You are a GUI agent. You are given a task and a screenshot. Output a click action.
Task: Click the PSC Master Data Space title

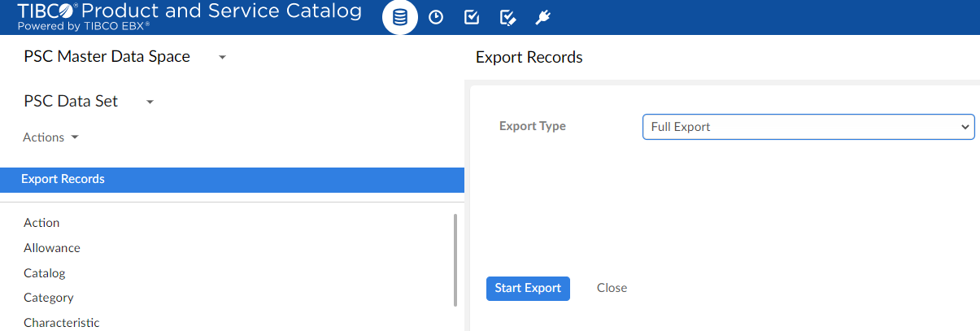(x=107, y=57)
